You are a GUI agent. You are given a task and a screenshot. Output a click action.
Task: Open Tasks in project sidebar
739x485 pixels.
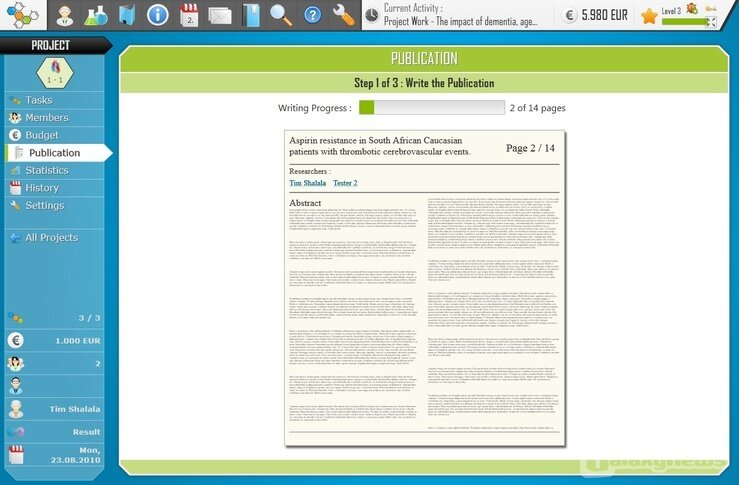pyautogui.click(x=55, y=100)
